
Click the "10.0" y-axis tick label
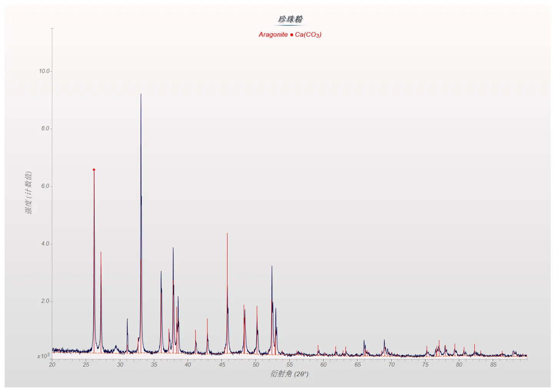44,71
